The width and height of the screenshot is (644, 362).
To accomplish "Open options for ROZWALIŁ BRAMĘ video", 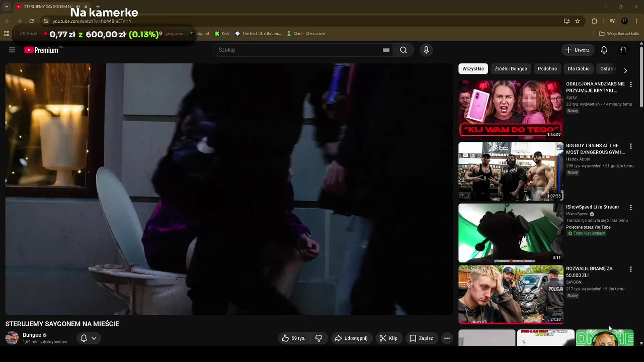I will pos(631,269).
